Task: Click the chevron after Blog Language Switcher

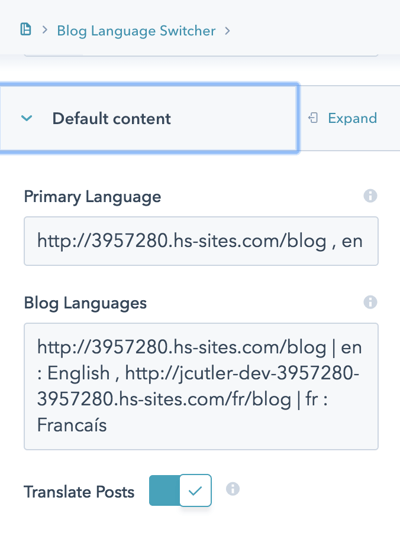Action: [227, 31]
